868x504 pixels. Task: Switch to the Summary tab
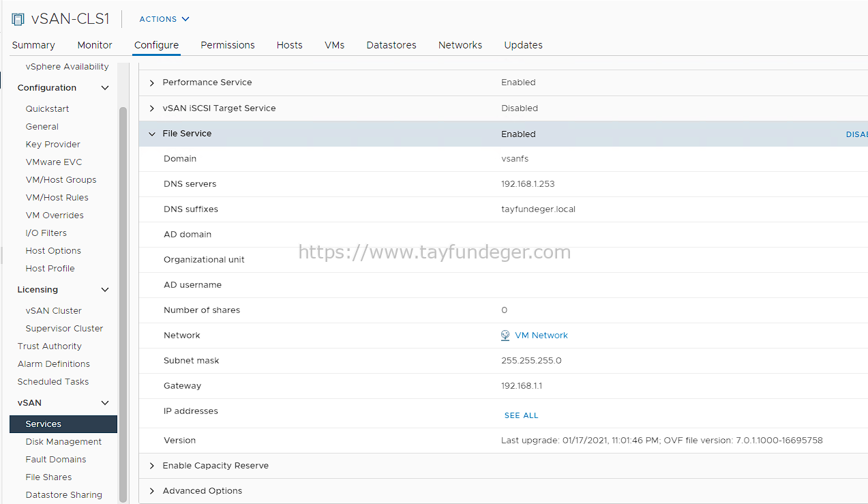(33, 45)
